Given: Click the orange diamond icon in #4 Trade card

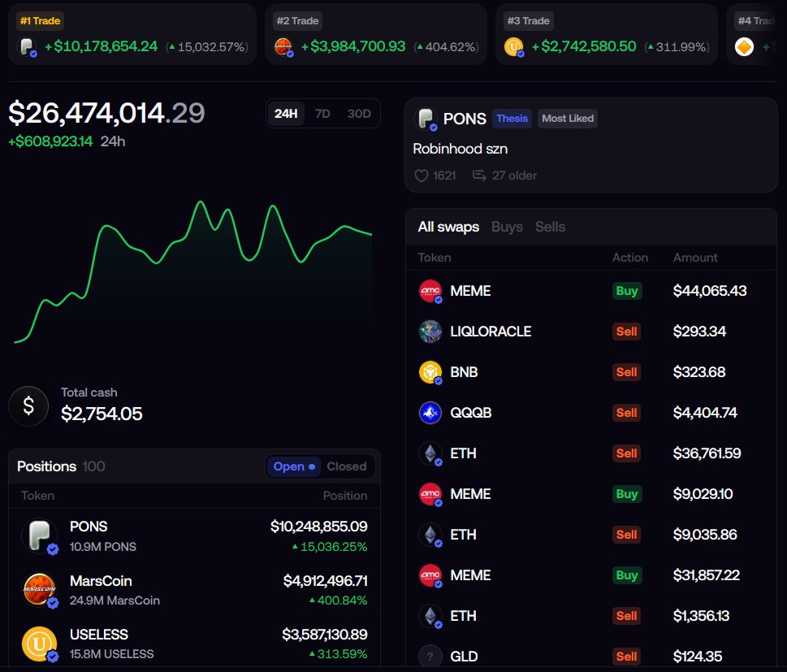Looking at the screenshot, I should (x=744, y=47).
